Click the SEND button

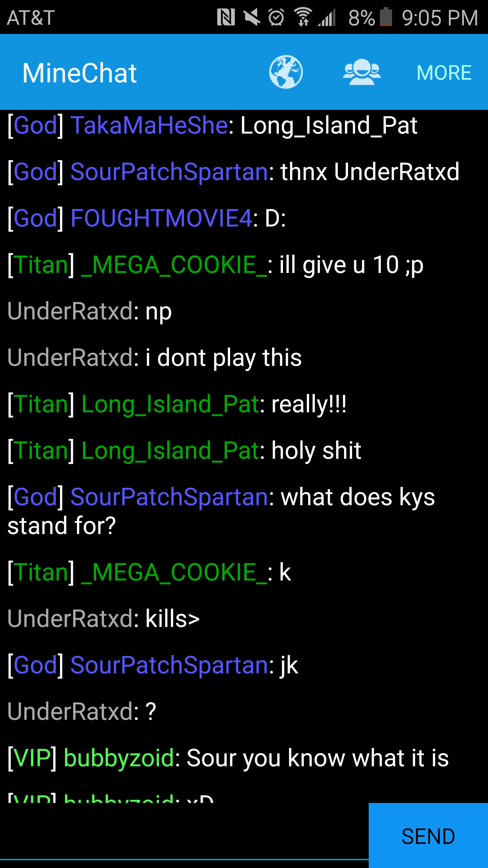428,835
